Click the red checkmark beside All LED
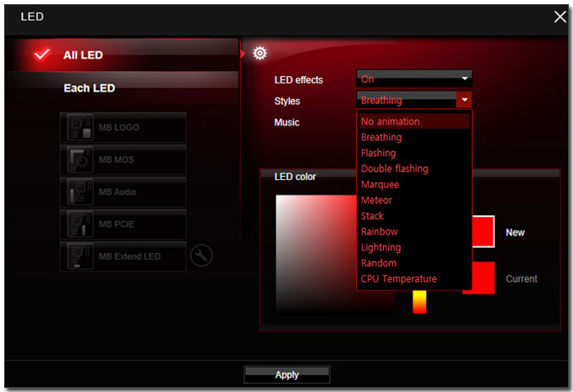 (42, 55)
